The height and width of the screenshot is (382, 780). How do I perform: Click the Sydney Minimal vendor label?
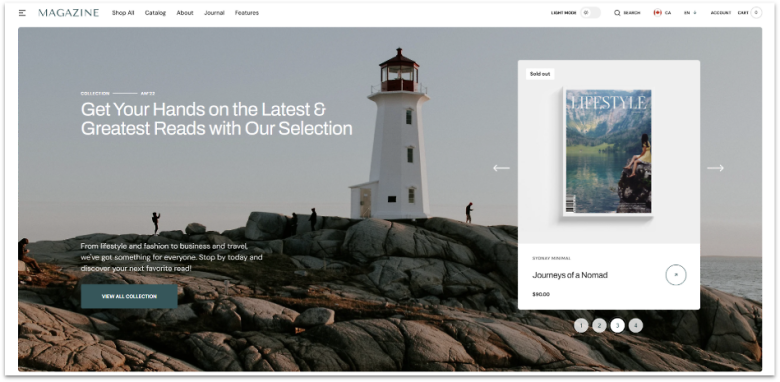551,258
